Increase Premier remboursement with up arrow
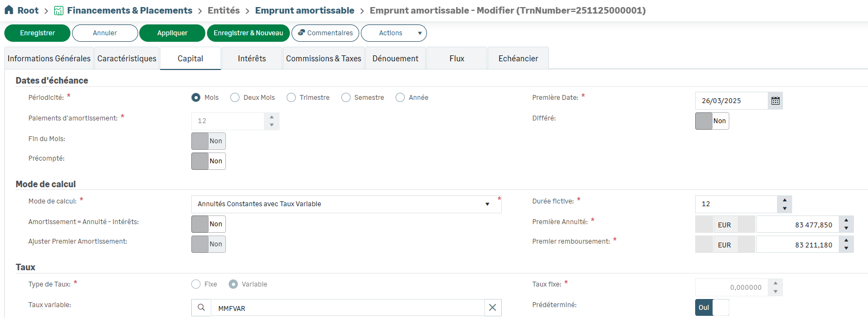868x318 pixels. (x=846, y=241)
